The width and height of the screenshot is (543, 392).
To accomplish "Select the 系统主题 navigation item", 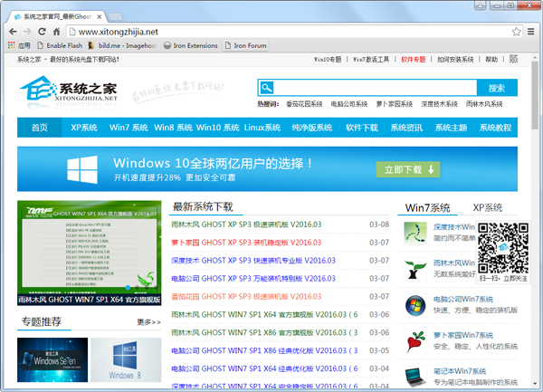I will (x=451, y=128).
